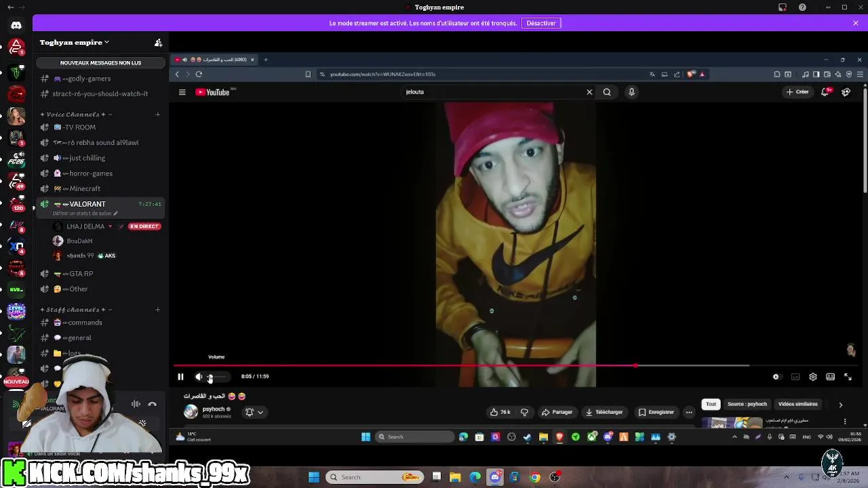The image size is (868, 488).
Task: Open Discord help question mark icon
Action: (x=802, y=7)
